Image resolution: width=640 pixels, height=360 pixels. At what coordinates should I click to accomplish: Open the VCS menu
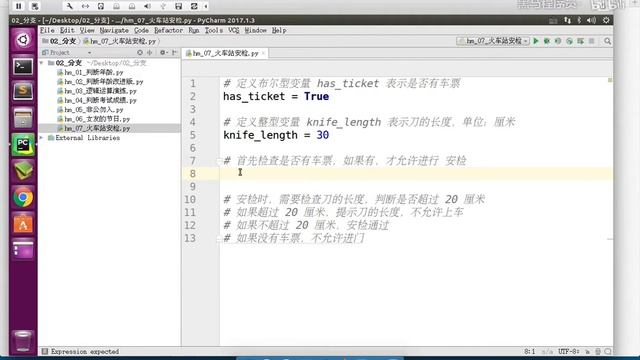(x=233, y=31)
